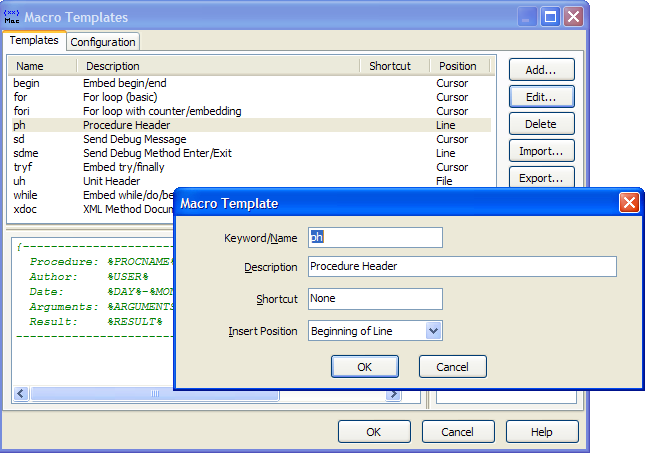Image resolution: width=647 pixels, height=453 pixels.
Task: Close the Macro Template dialog
Action: pyautogui.click(x=629, y=203)
